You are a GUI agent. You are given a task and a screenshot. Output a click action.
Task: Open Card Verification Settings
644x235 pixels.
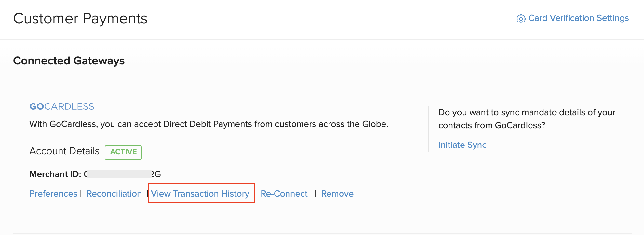579,18
